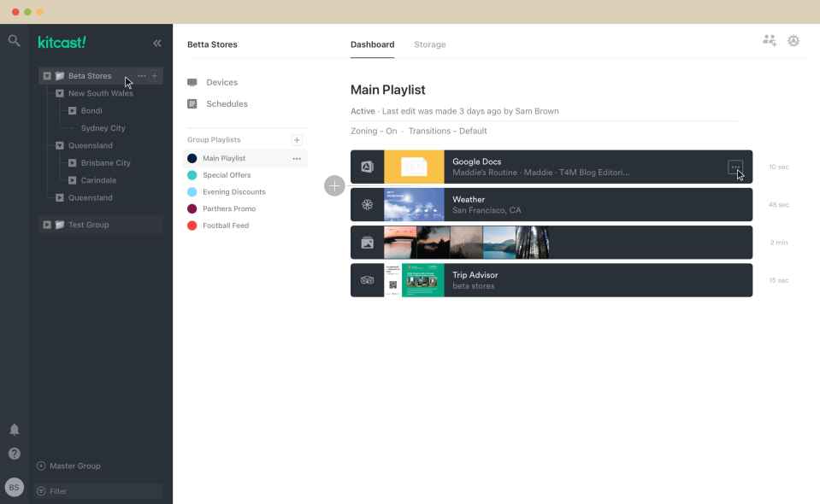This screenshot has height=504, width=820.
Task: Click the Devices monitor icon
Action: pyautogui.click(x=192, y=83)
